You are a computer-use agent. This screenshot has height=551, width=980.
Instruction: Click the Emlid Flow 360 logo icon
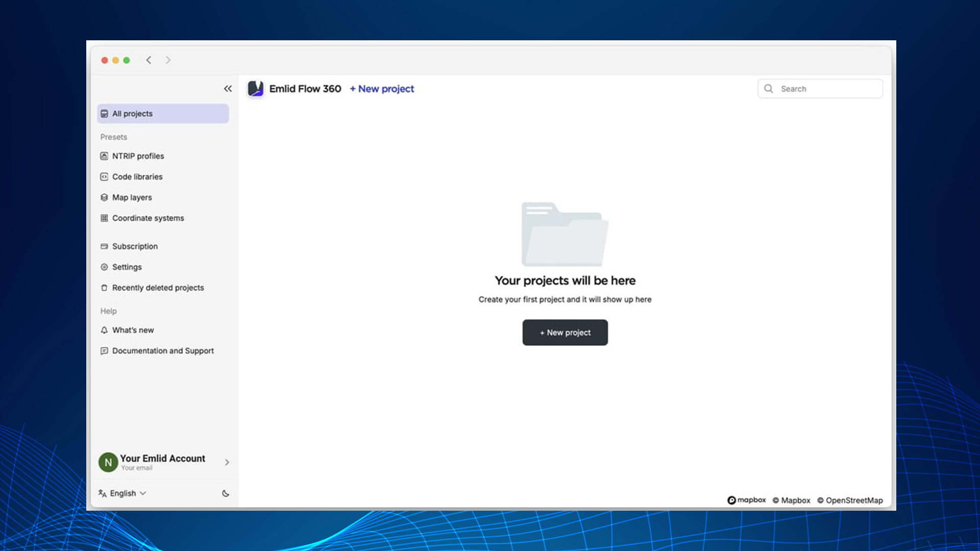(255, 89)
